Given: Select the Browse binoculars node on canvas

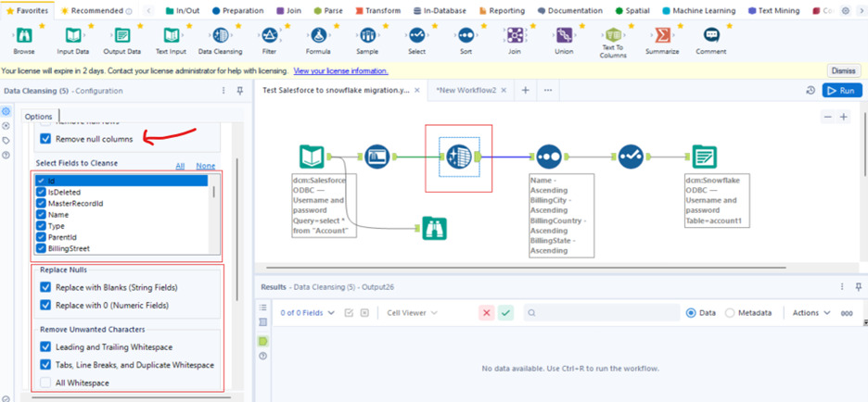Looking at the screenshot, I should click(434, 228).
